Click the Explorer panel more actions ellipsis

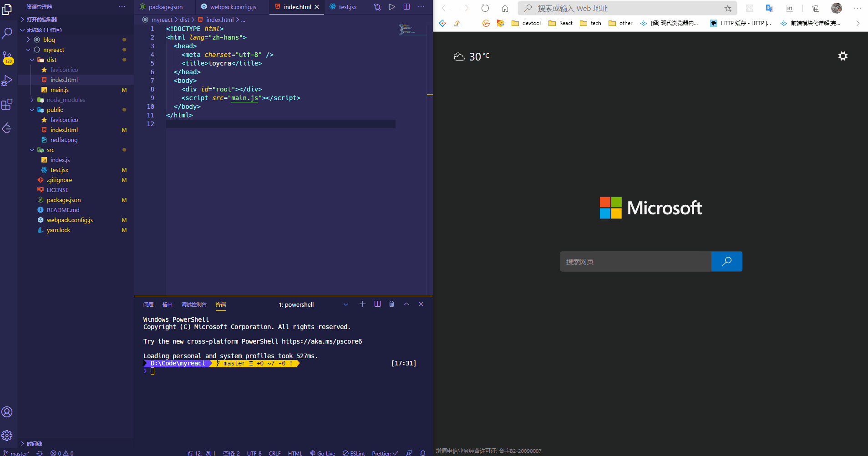coord(122,6)
